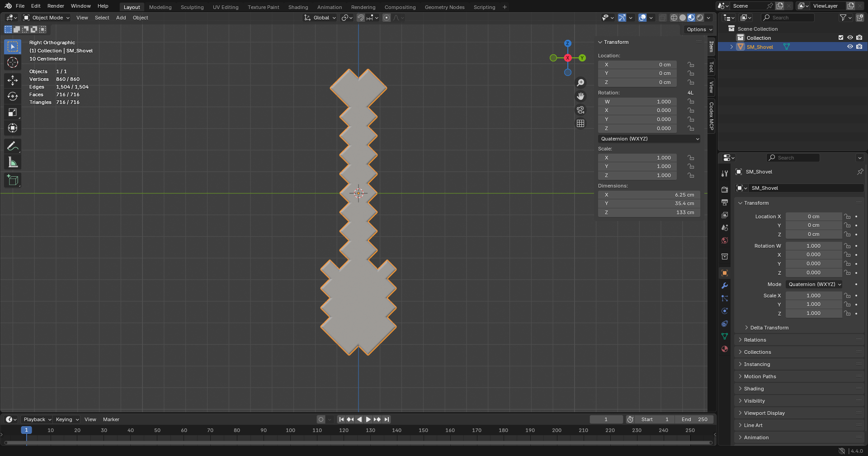The width and height of the screenshot is (868, 456).
Task: Open the View Layer properties tab icon
Action: (x=725, y=215)
